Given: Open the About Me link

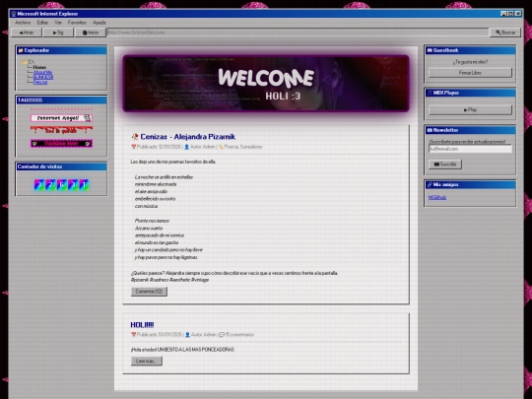Looking at the screenshot, I should [42, 72].
